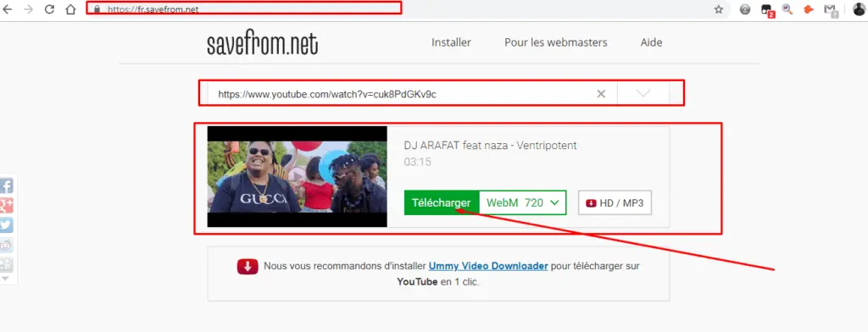Open the Installer menu item
868x332 pixels.
(451, 42)
